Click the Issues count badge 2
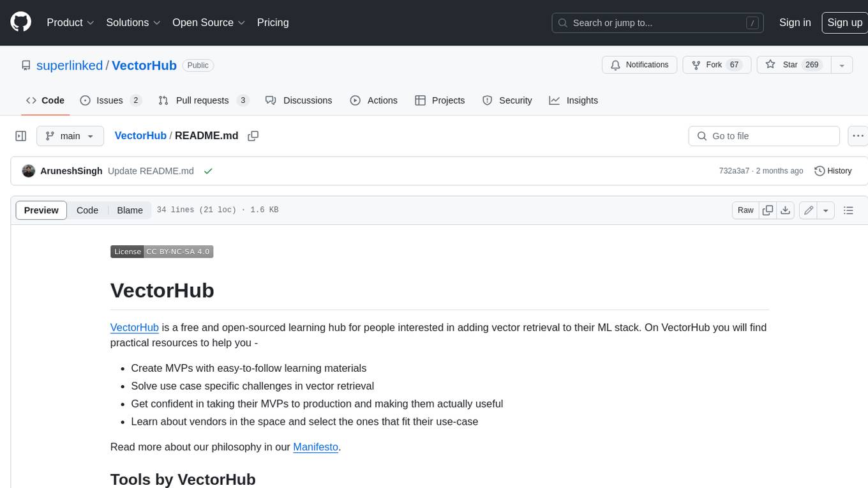868x488 pixels. point(135,100)
